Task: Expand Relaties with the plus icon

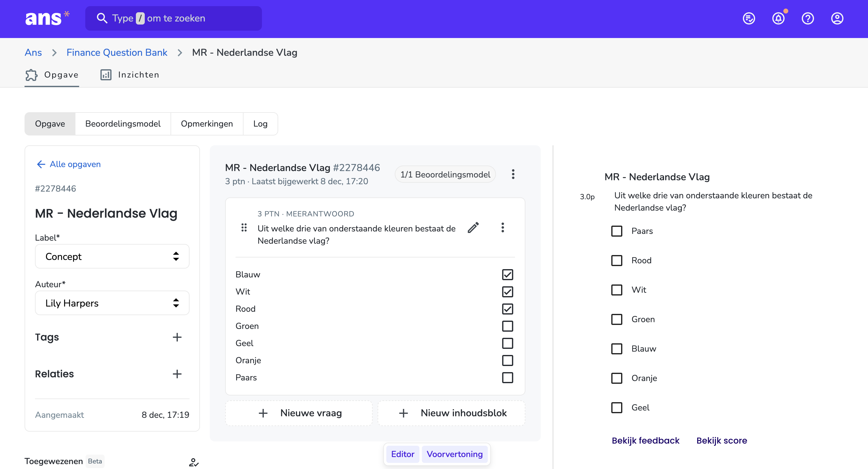Action: tap(177, 374)
